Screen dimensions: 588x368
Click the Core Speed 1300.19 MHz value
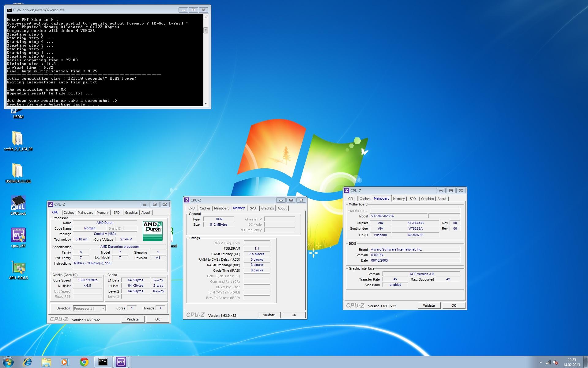tap(87, 280)
